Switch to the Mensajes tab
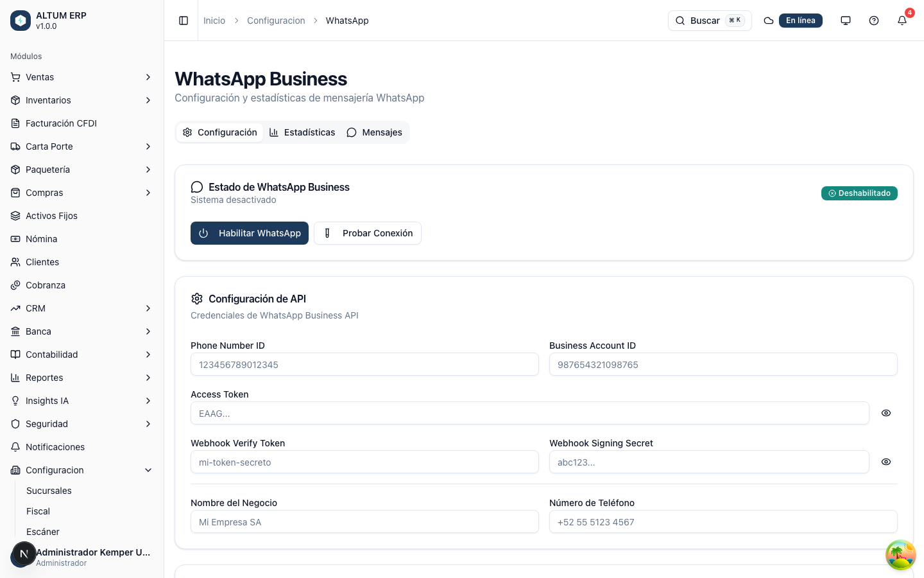 tap(375, 132)
